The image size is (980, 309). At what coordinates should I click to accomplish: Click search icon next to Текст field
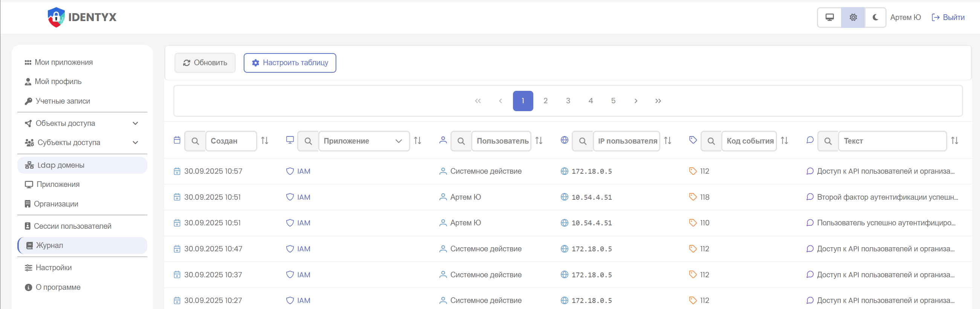click(x=827, y=141)
